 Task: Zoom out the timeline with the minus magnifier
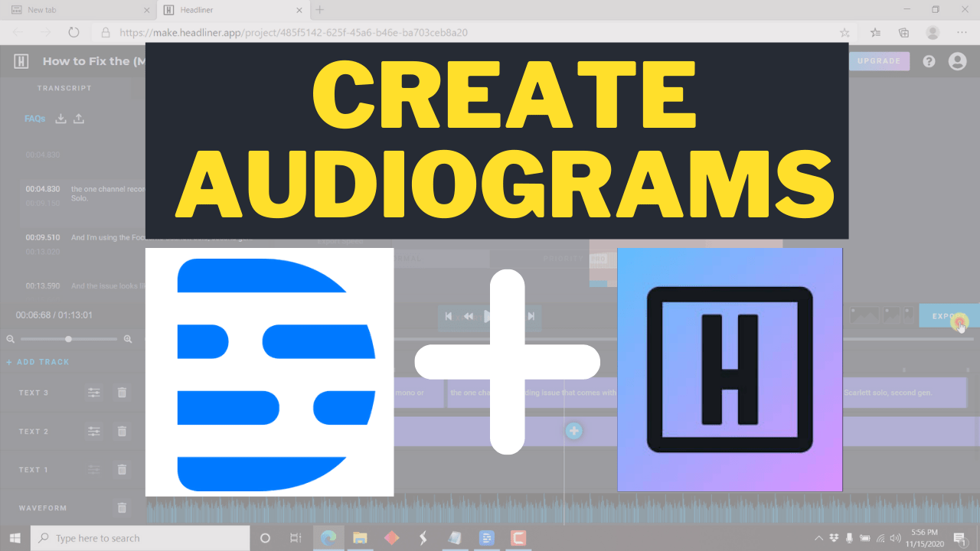(x=11, y=339)
